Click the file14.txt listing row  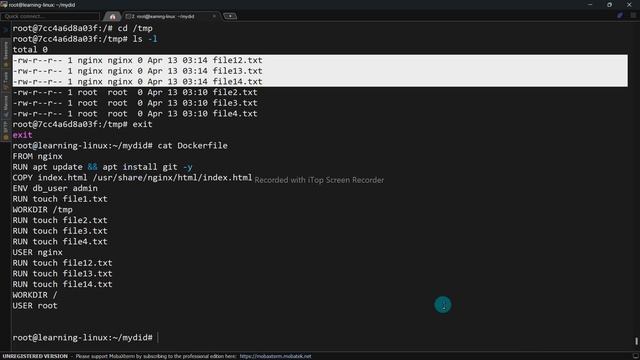(138, 82)
